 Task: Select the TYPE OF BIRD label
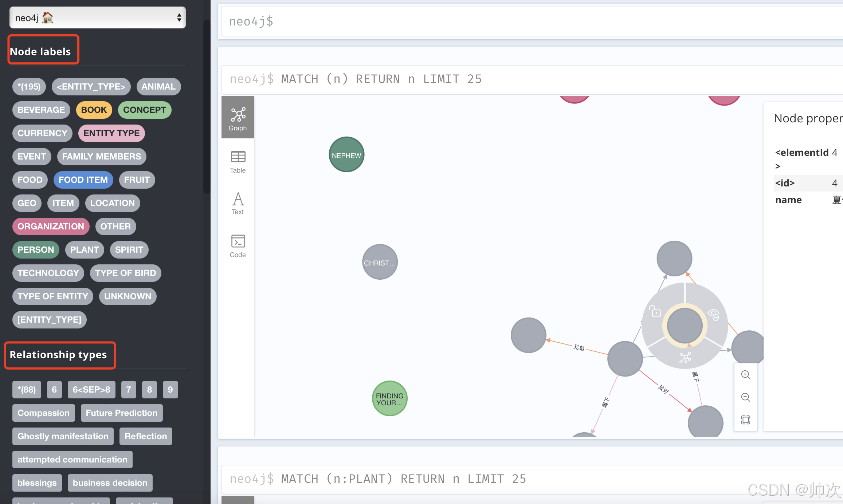pyautogui.click(x=126, y=273)
